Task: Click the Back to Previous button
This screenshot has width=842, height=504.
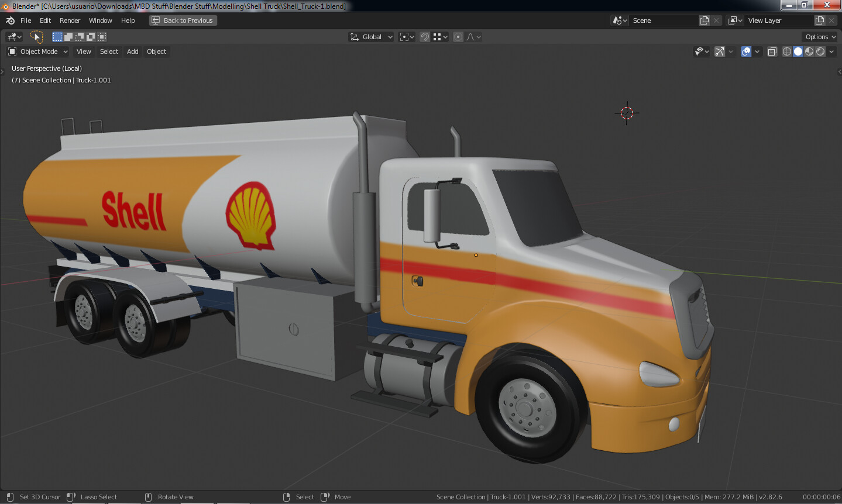Action: point(183,20)
